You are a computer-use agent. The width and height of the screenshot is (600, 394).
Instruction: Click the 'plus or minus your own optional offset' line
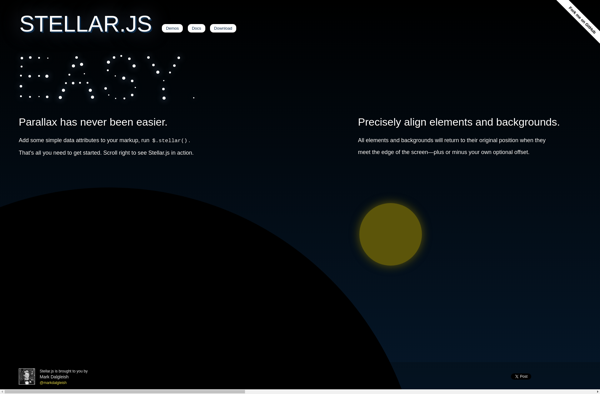click(481, 152)
